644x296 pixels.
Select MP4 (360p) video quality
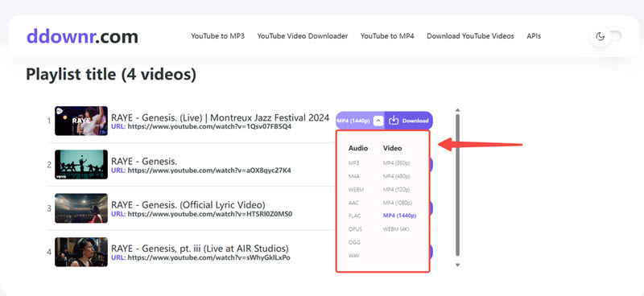click(x=396, y=163)
